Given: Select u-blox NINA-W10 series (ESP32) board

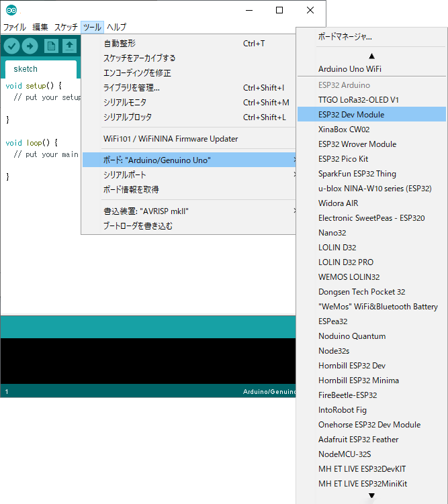Looking at the screenshot, I should pos(371,189).
